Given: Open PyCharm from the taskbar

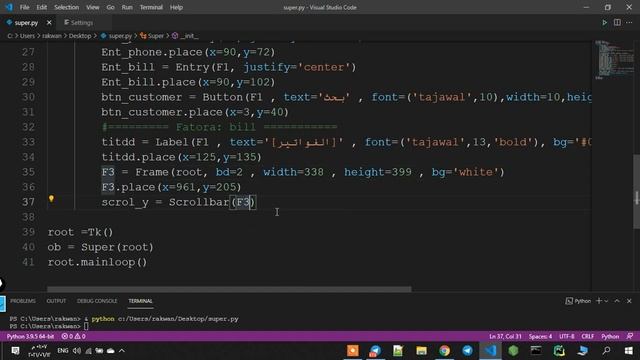Looking at the screenshot, I should pos(559,351).
